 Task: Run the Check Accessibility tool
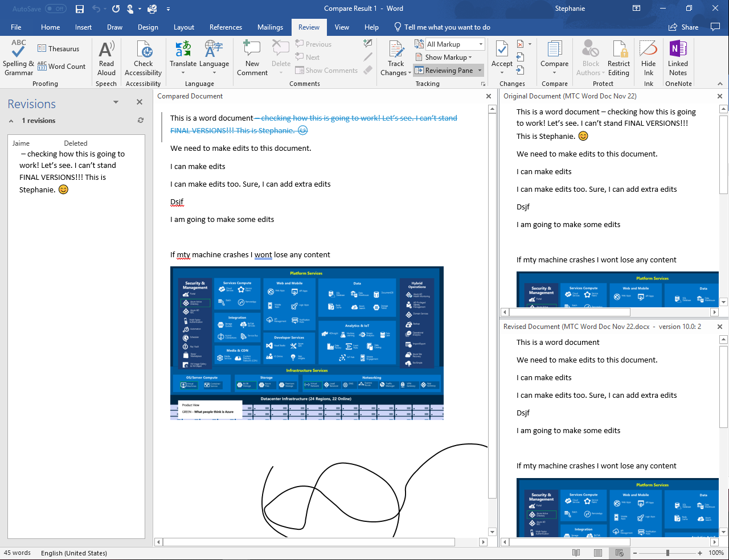(x=143, y=57)
